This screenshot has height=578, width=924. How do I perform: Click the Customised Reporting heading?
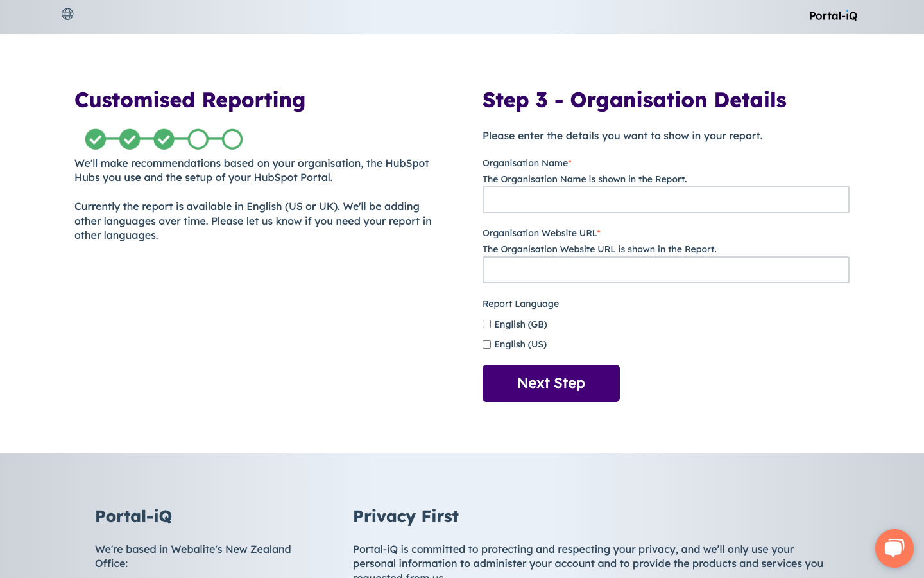tap(190, 100)
